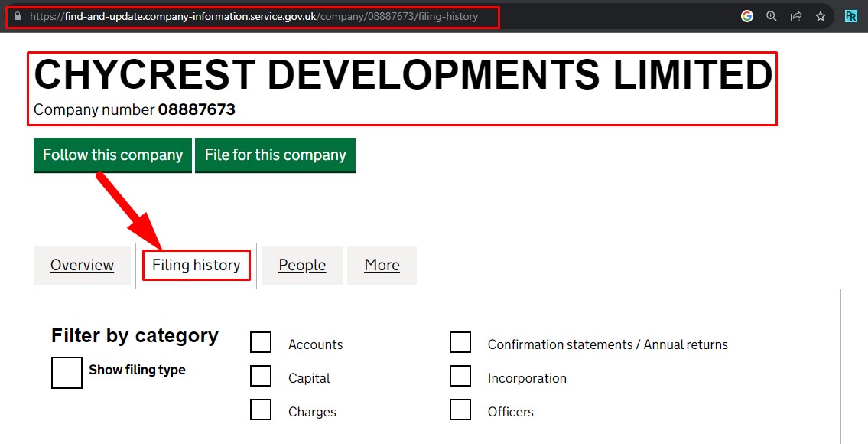
Task: Enable Confirmation statements / Annual returns filter
Action: pos(460,342)
